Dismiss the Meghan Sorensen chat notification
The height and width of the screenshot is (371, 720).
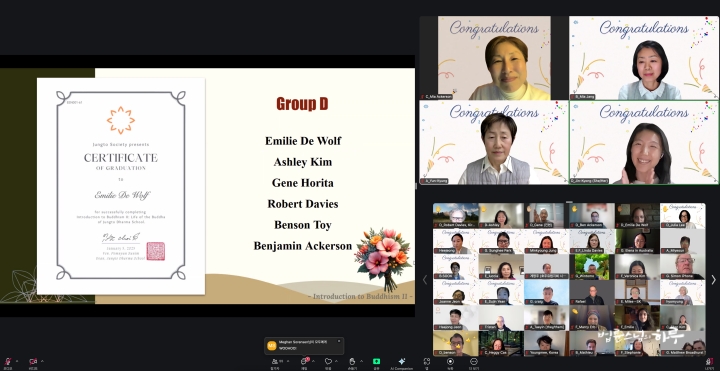339,341
